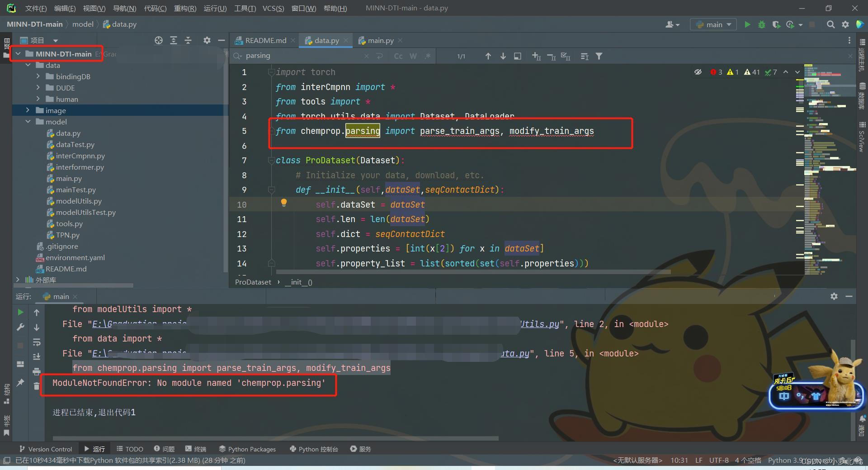
Task: Start debugging main
Action: tap(762, 24)
